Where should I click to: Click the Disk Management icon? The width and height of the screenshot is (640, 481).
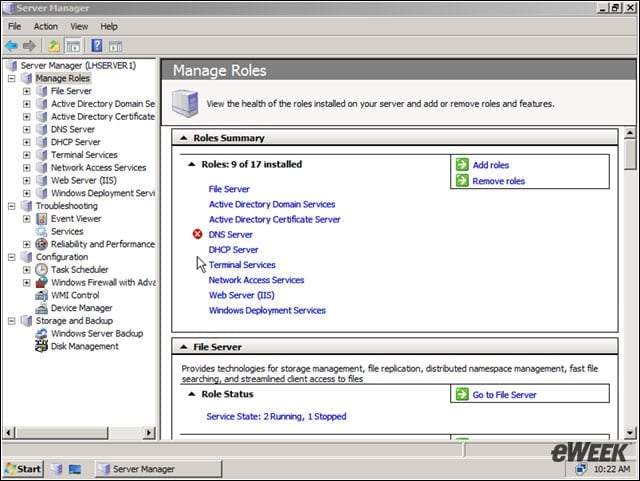coord(41,346)
